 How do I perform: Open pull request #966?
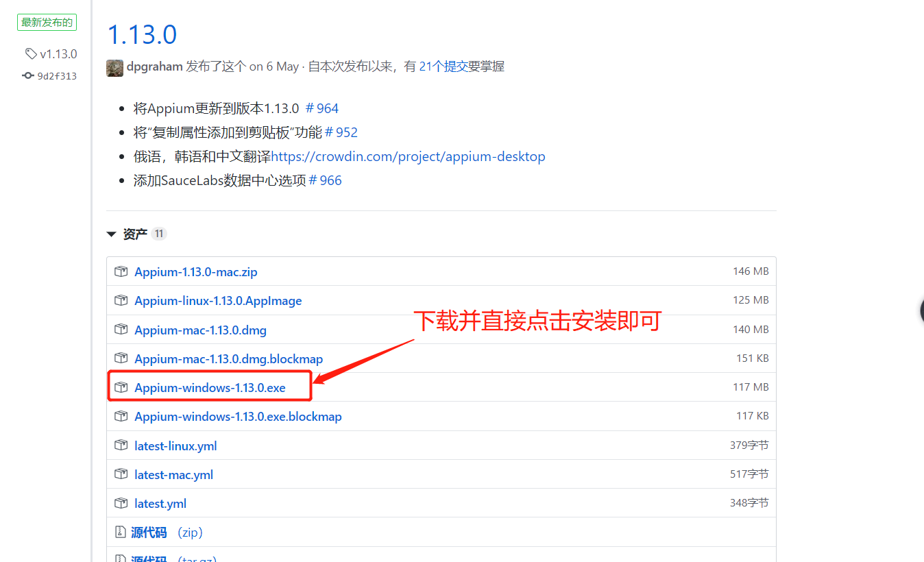point(326,180)
